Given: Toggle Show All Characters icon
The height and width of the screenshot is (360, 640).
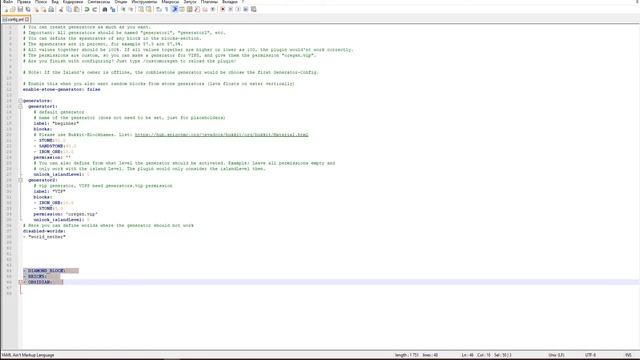Looking at the screenshot, I should click(166, 9).
